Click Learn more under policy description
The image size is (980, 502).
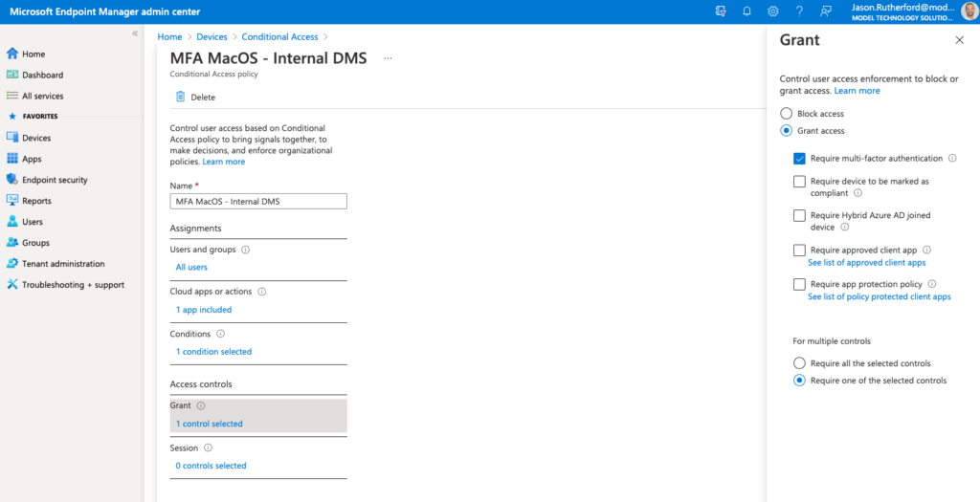click(224, 161)
